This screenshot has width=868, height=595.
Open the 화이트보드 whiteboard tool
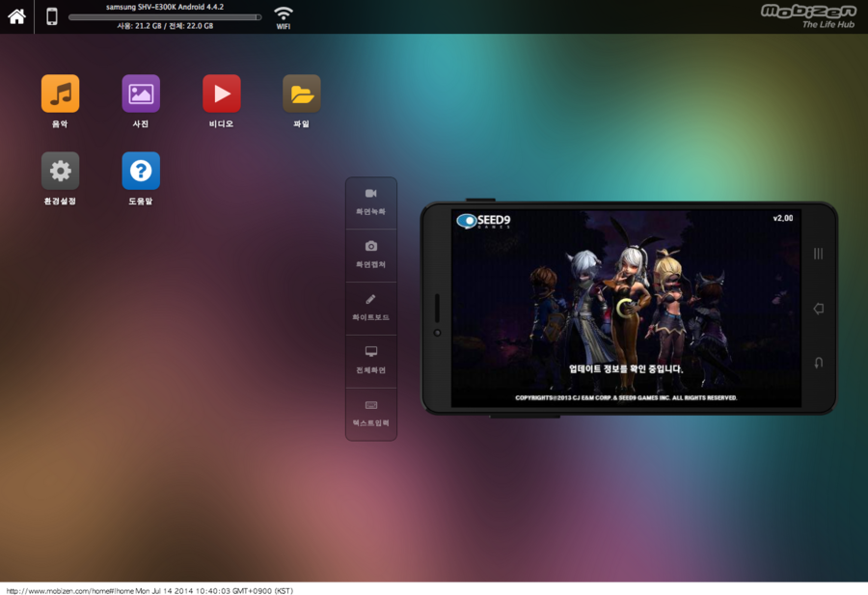(371, 309)
